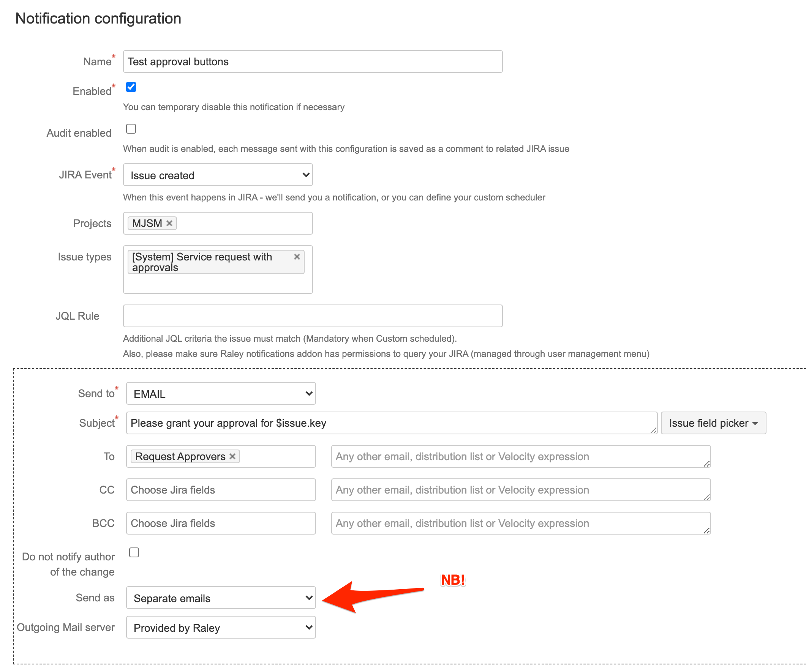Open the Send as Separate emails dropdown
The height and width of the screenshot is (672, 806).
coord(221,598)
